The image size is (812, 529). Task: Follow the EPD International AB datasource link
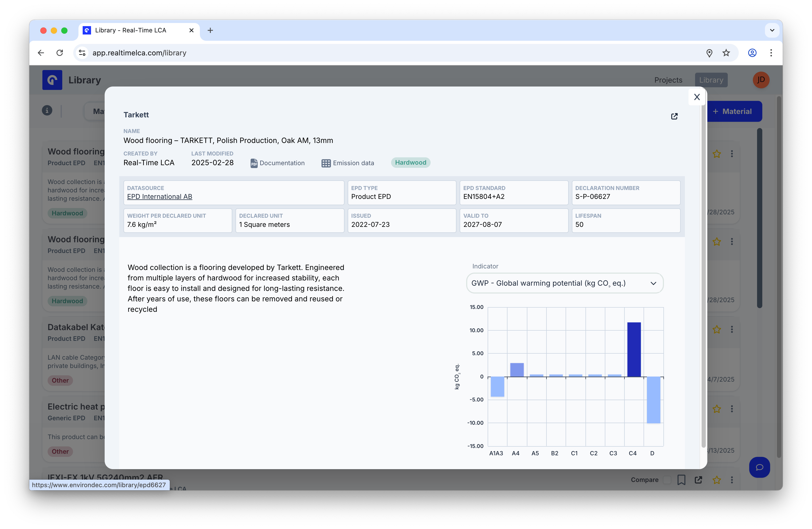point(160,197)
